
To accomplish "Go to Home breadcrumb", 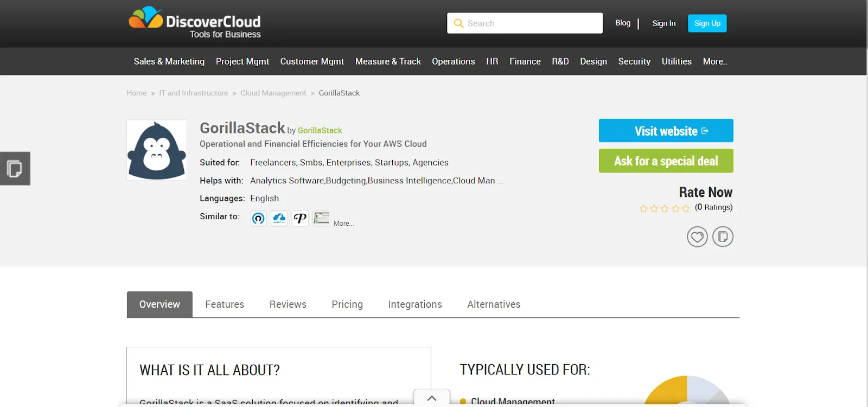I will 137,93.
